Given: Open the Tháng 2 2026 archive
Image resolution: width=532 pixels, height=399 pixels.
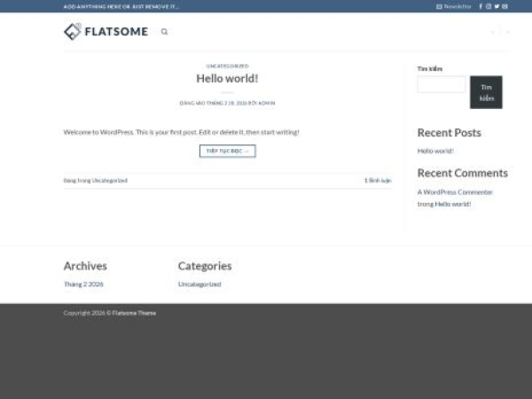Looking at the screenshot, I should point(83,285).
